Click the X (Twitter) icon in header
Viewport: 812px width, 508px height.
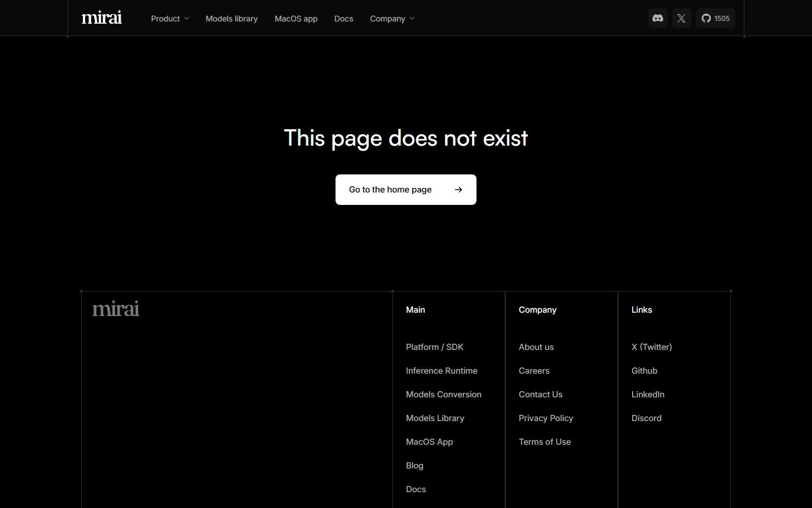[681, 18]
